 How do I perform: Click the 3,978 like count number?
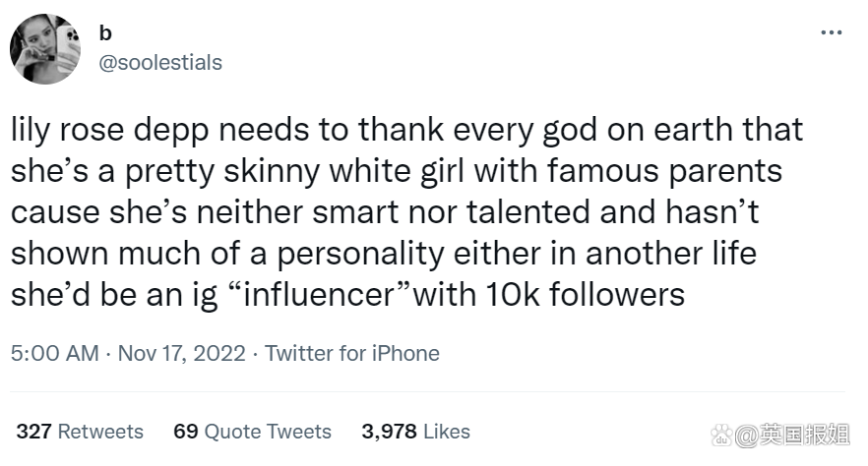point(390,432)
